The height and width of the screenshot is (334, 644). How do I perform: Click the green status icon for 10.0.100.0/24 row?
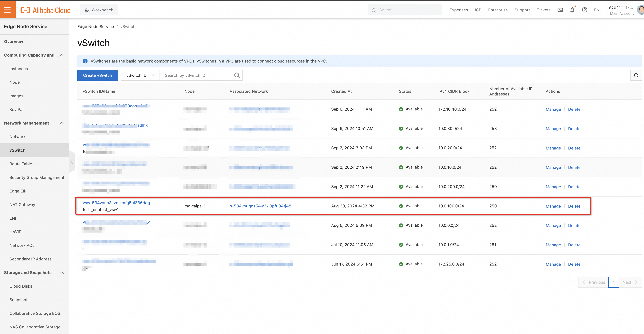point(401,206)
